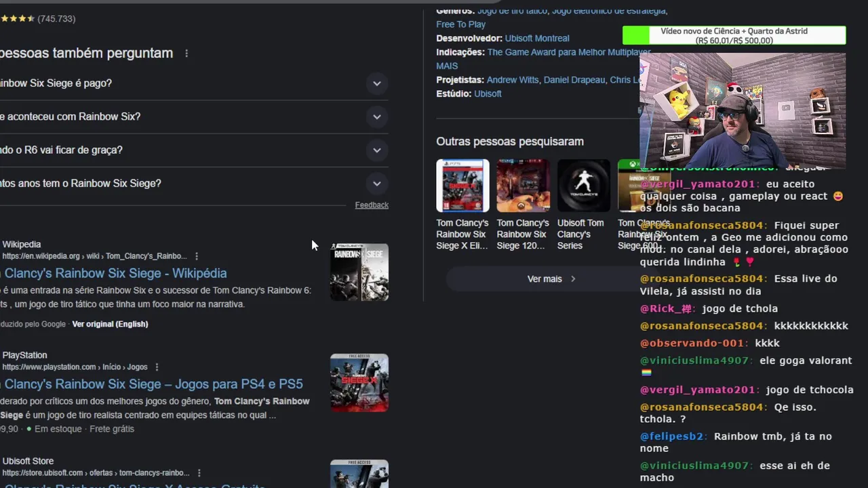Screen dimensions: 868x488
Task: Expand 'aconteceu com Rainbow Six?' question chevron
Action: 377,117
